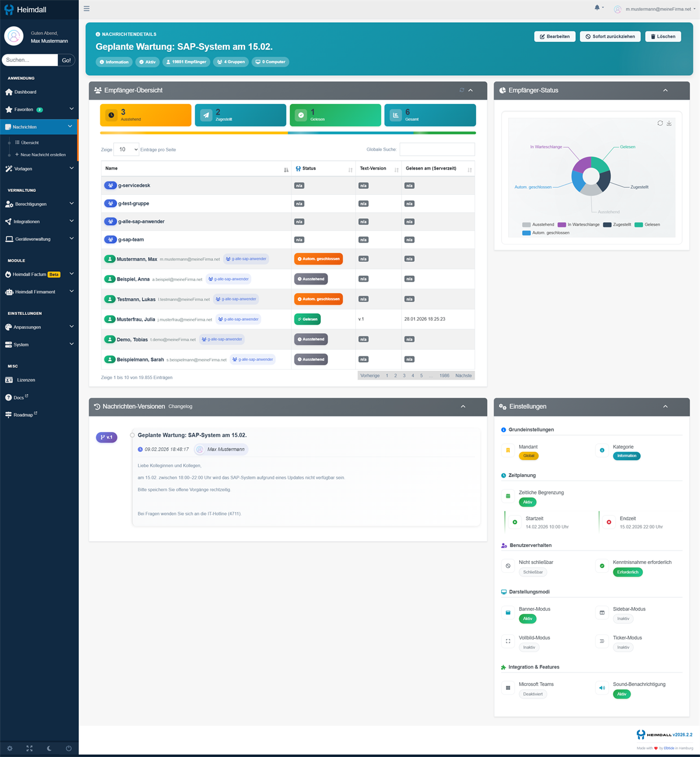
Task: Click the Bearbeiten button
Action: [555, 36]
